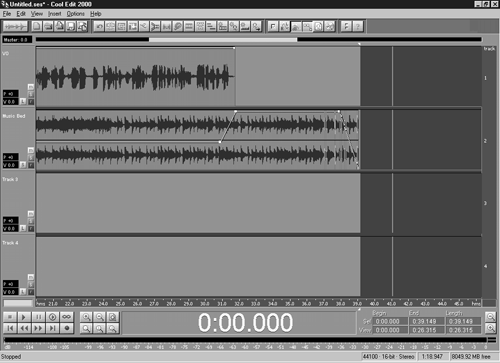Click the Zoom Out magnifier (minus) icon

point(99,317)
